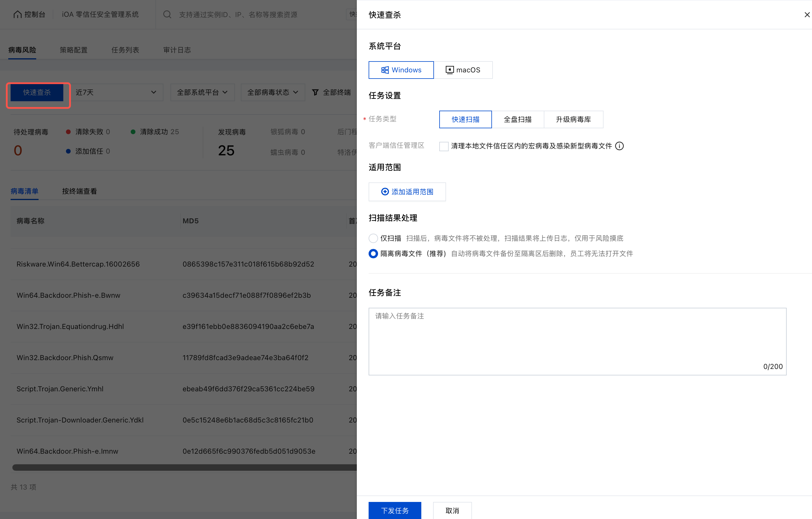Click the filter funnel icon for all terminals
This screenshot has height=519, width=812.
tap(315, 92)
